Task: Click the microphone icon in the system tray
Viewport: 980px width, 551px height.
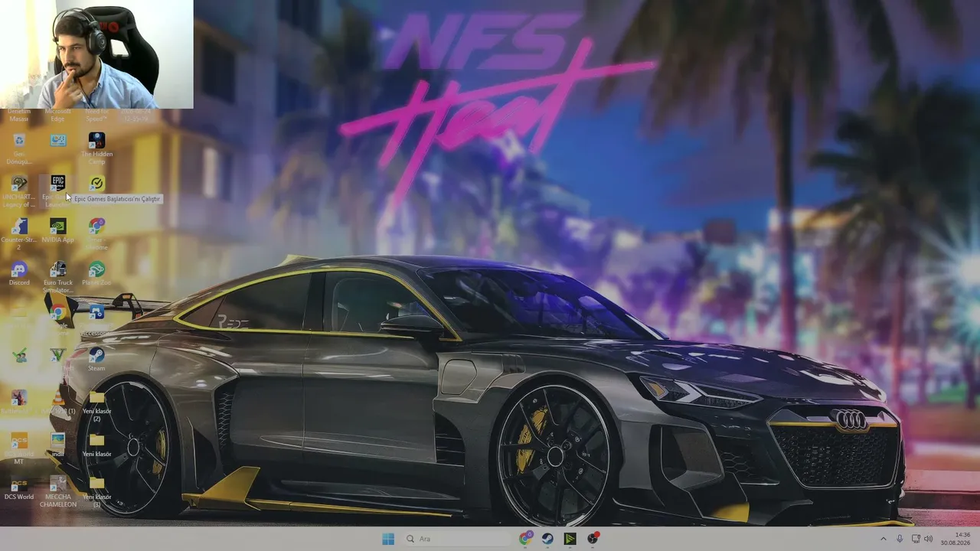Action: [x=900, y=539]
